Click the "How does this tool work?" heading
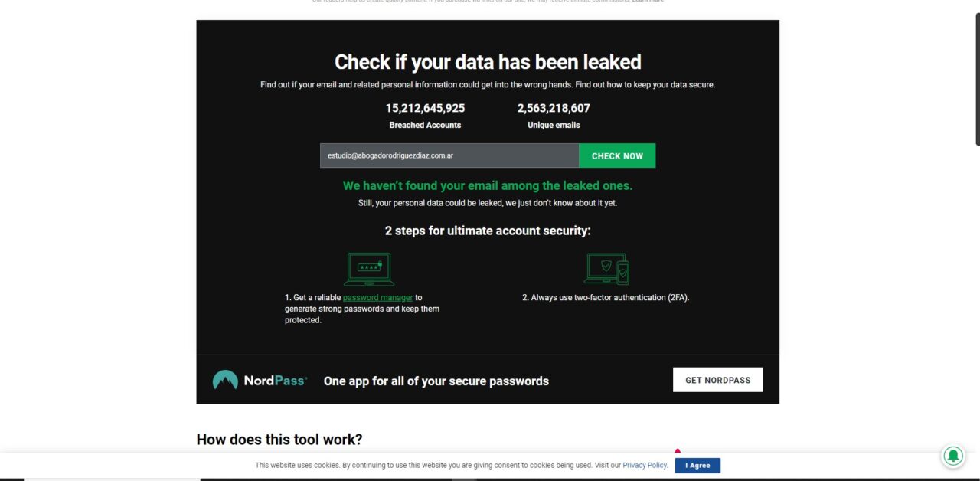Screen dimensions: 980x481 pyautogui.click(x=279, y=439)
